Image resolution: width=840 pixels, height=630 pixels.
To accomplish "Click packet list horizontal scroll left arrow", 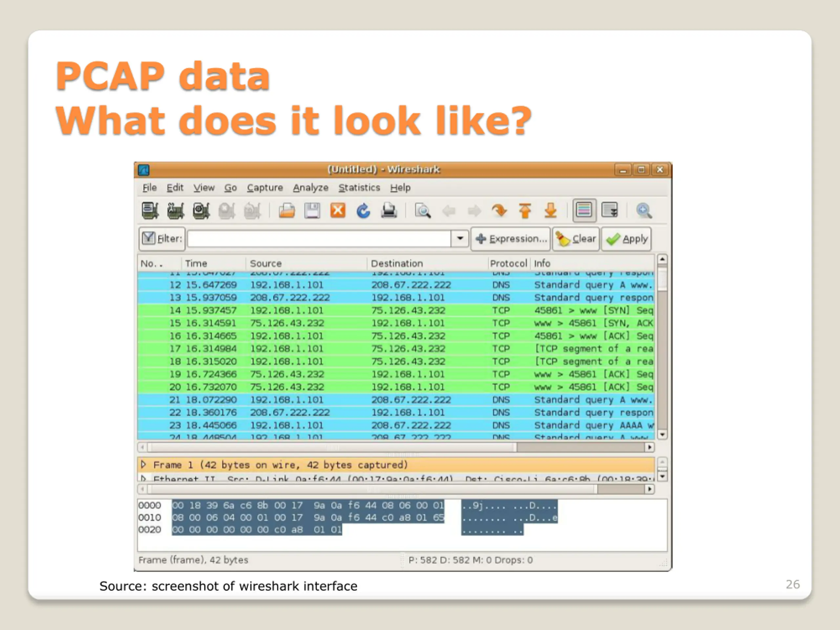I will (142, 447).
